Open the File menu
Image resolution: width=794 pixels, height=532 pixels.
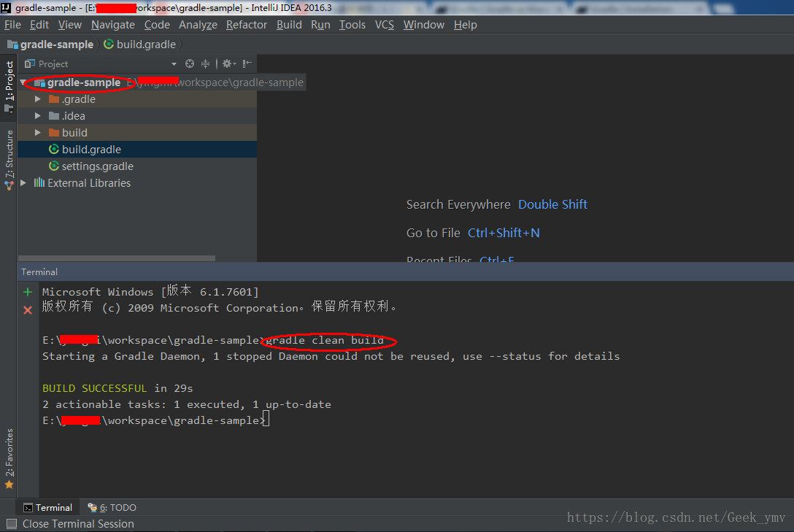pyautogui.click(x=12, y=25)
